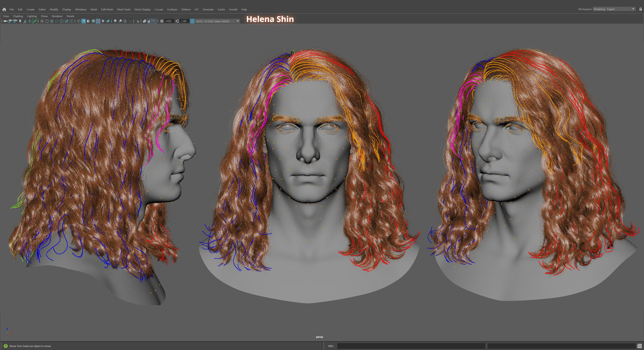The height and width of the screenshot is (350, 644).
Task: Open the Script Editor from bottom-right corner
Action: (639, 346)
